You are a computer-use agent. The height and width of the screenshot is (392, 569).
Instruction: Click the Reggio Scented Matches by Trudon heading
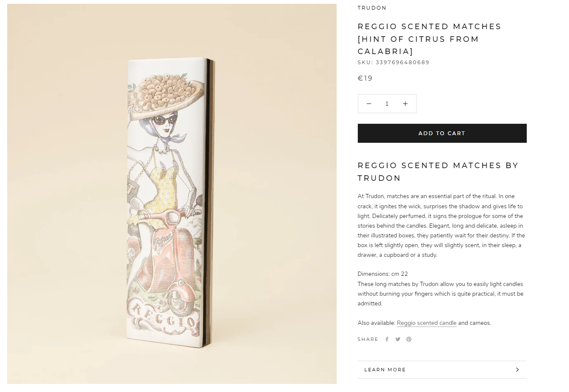coord(438,171)
